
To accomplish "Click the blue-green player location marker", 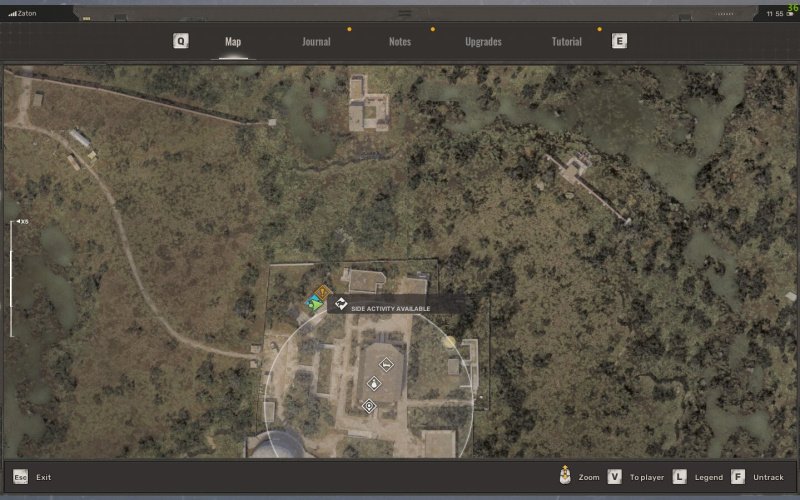I will pyautogui.click(x=315, y=303).
